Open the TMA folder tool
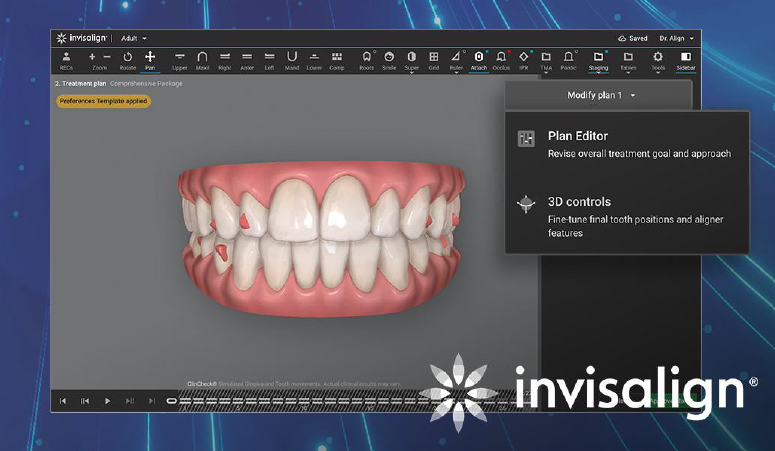 click(x=546, y=60)
